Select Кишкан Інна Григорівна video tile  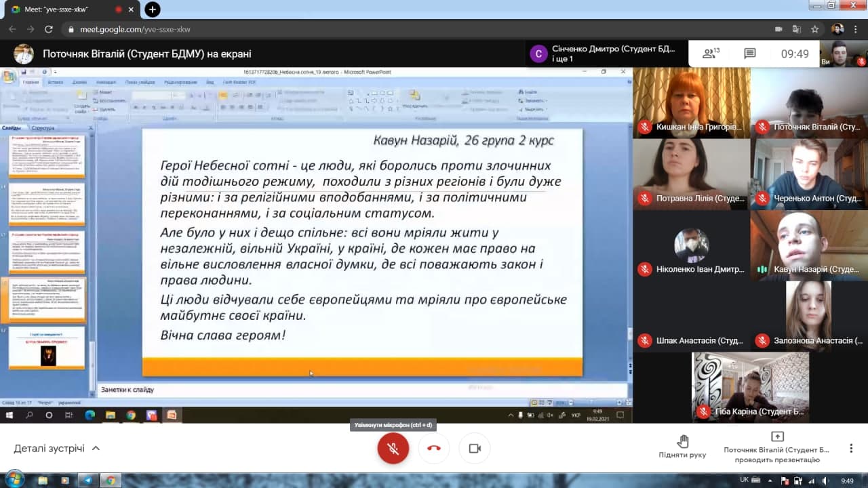(x=691, y=102)
